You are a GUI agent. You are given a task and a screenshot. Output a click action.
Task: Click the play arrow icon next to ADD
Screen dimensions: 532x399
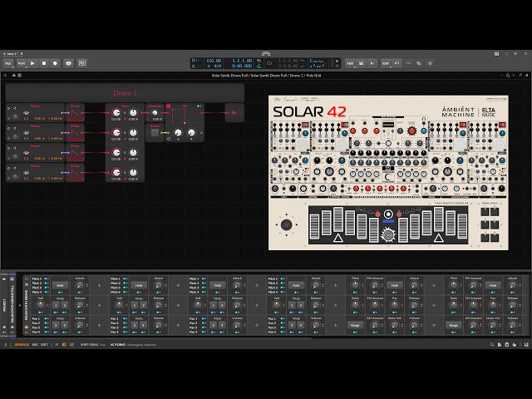pos(372,63)
